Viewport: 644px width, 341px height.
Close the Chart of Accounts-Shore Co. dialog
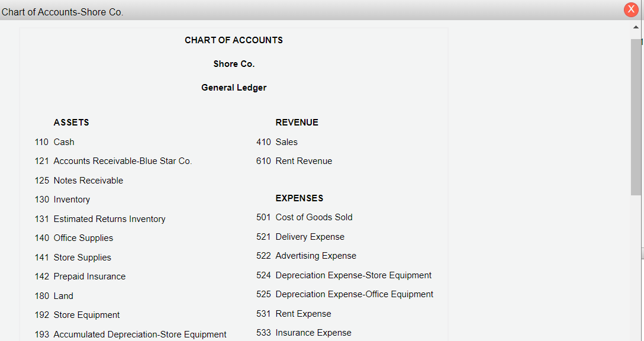(x=631, y=9)
